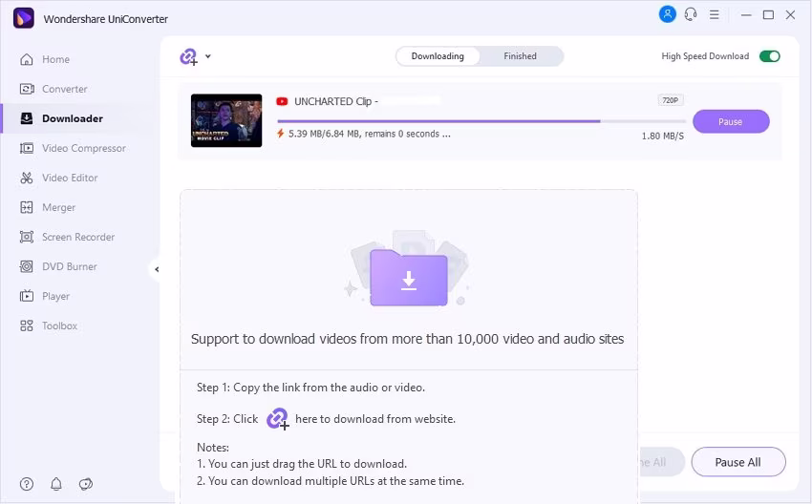The width and height of the screenshot is (812, 504).
Task: Click the Downloader icon in the sidebar
Action: 27,118
